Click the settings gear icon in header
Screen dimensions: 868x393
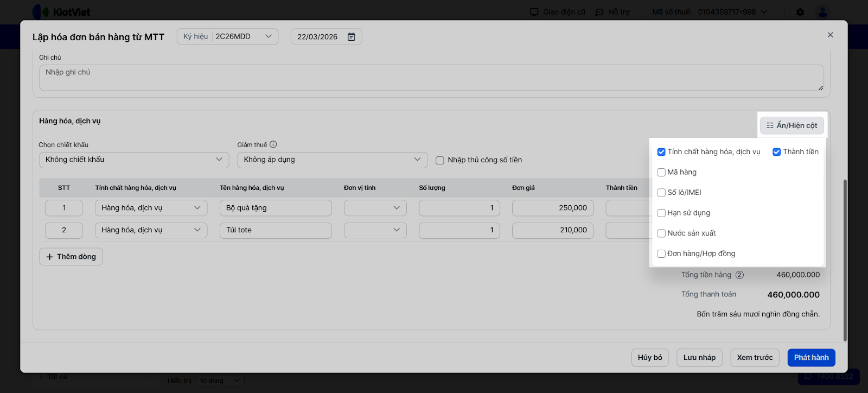[x=800, y=12]
